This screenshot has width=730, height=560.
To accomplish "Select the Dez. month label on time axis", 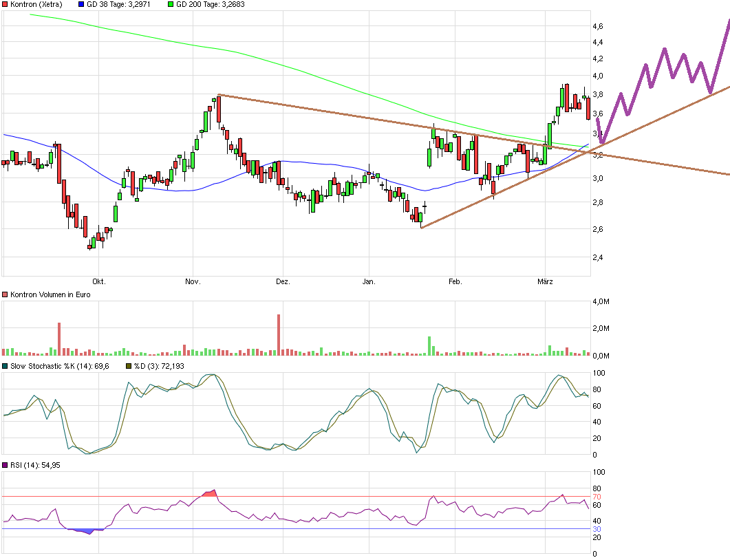I will point(283,281).
